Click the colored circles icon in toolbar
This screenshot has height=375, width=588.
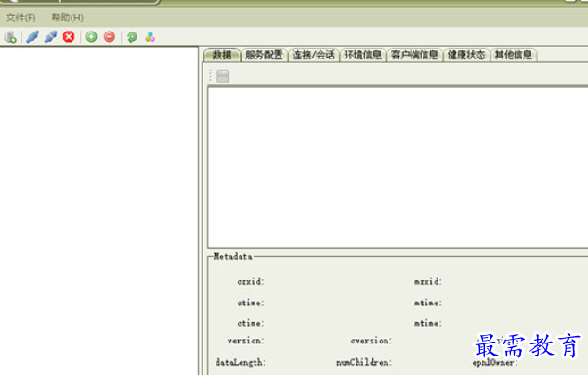coord(150,37)
